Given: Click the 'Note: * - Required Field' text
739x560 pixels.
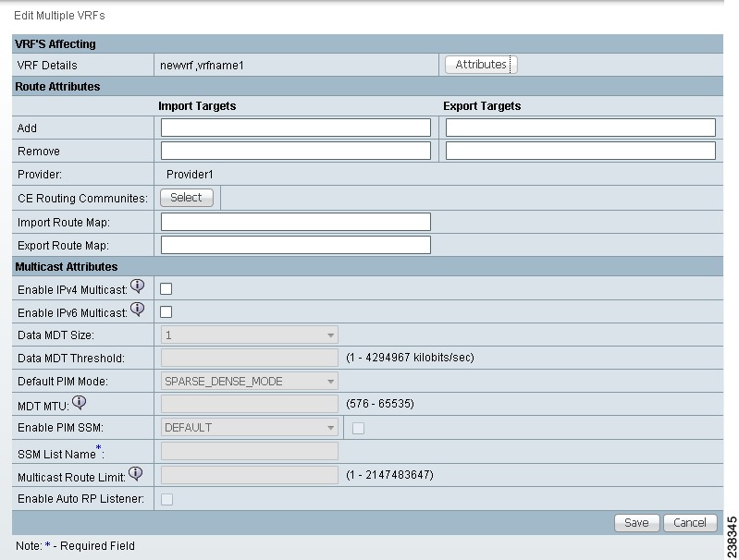Looking at the screenshot, I should tap(76, 546).
